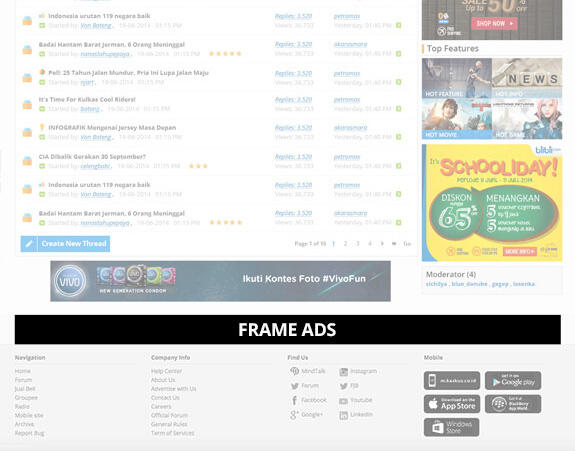Click the folder icon of the CIA Dibalik row
The image size is (575, 451).
pyautogui.click(x=27, y=161)
